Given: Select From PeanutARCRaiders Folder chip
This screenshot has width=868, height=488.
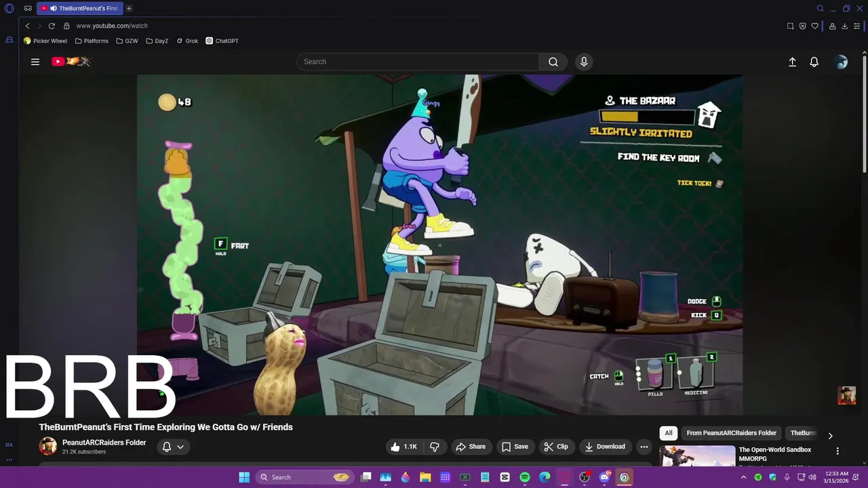Looking at the screenshot, I should click(731, 433).
